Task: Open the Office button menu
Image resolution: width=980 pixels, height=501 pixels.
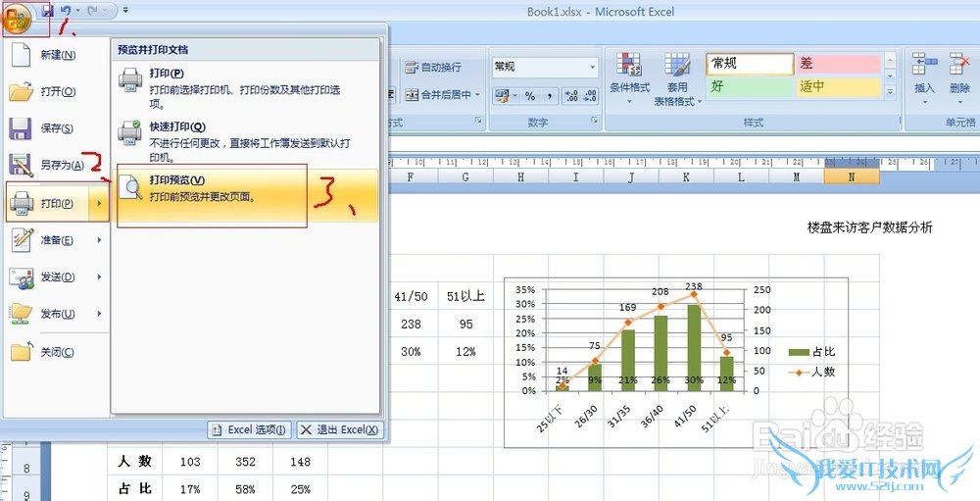Action: point(16,17)
